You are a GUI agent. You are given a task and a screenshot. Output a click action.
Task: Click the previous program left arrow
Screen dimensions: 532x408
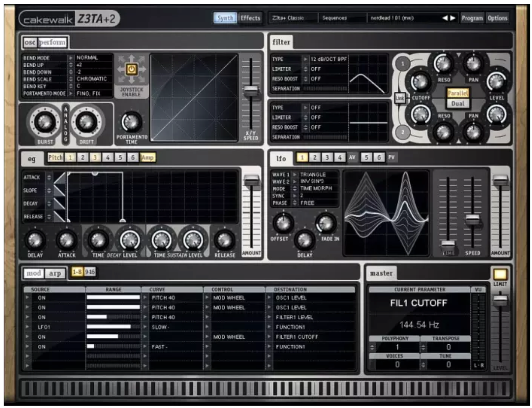[x=445, y=18]
